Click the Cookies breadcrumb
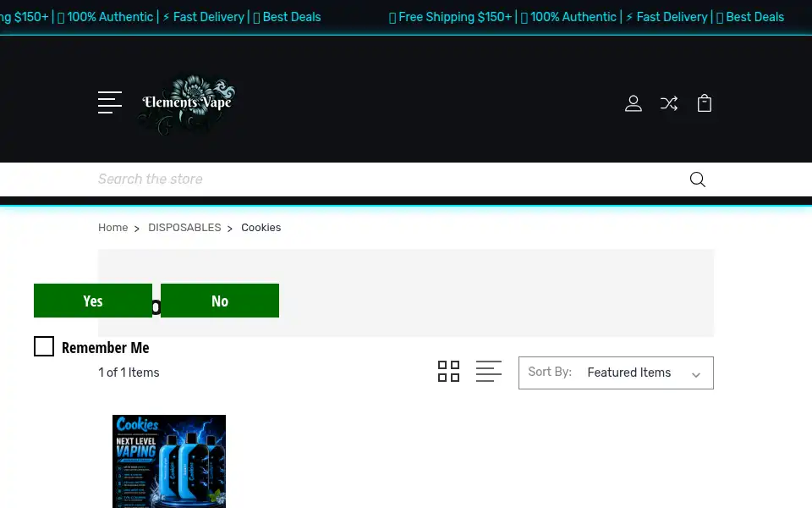 coord(261,228)
